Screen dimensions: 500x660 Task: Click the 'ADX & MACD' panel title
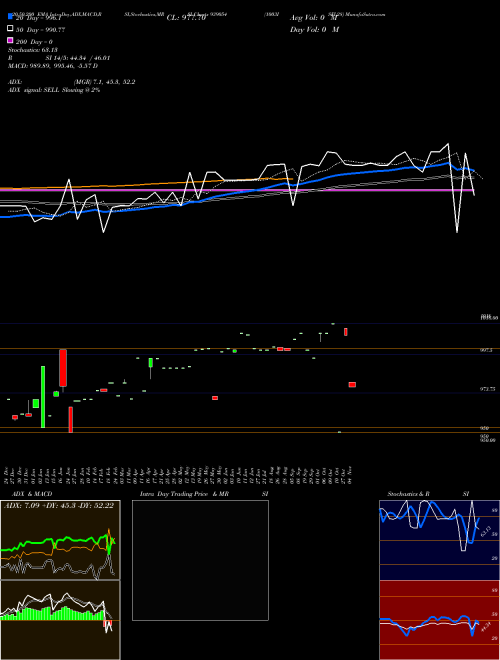[x=32, y=494]
